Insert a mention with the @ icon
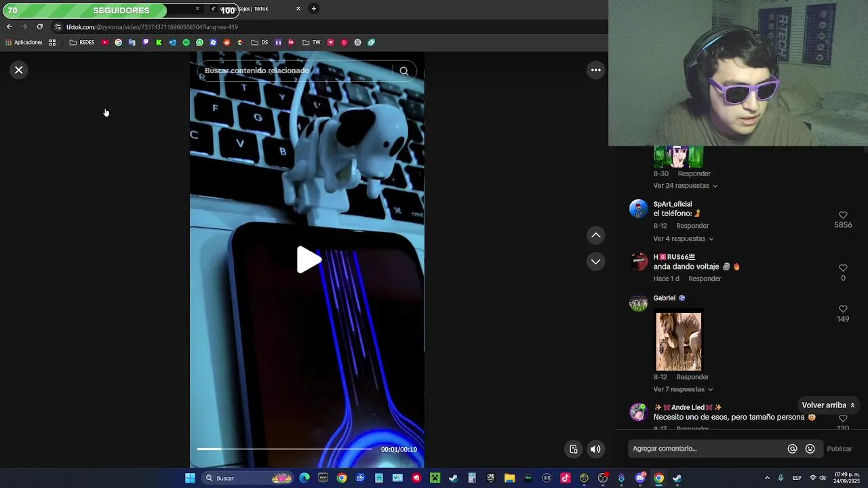Screen dimensions: 868x488 (792, 449)
